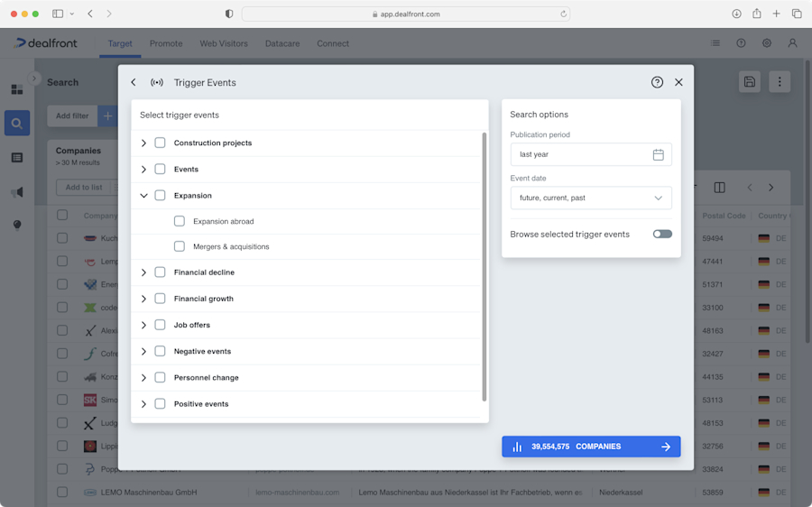The image size is (812, 507).
Task: Reload page in Safari address bar
Action: click(x=563, y=14)
